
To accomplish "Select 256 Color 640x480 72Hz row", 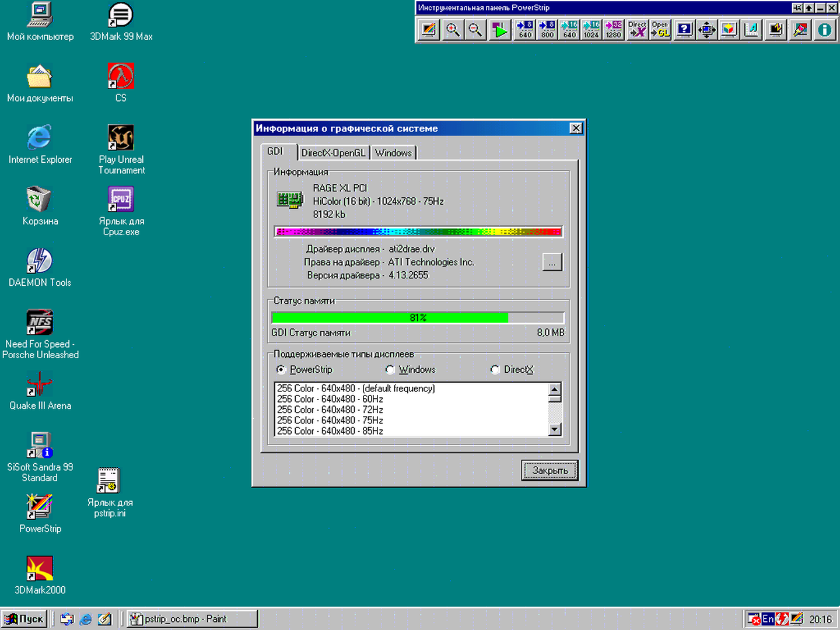I will 411,409.
